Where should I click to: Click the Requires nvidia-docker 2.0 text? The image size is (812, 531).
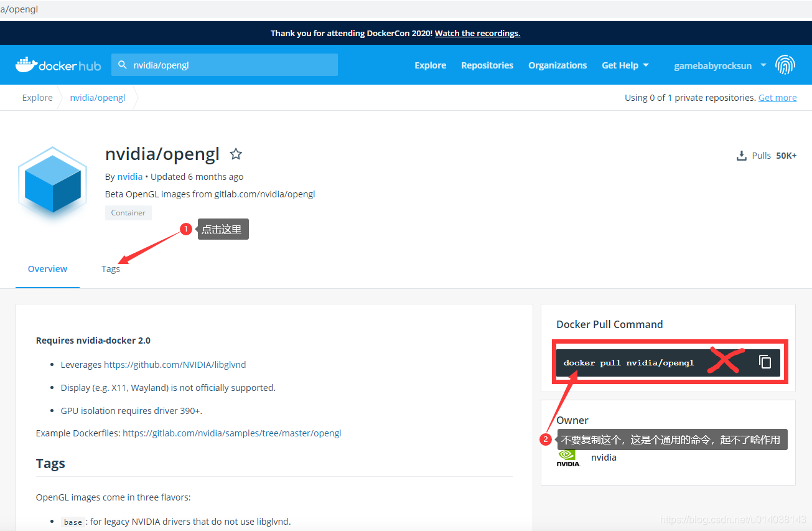[x=93, y=341]
